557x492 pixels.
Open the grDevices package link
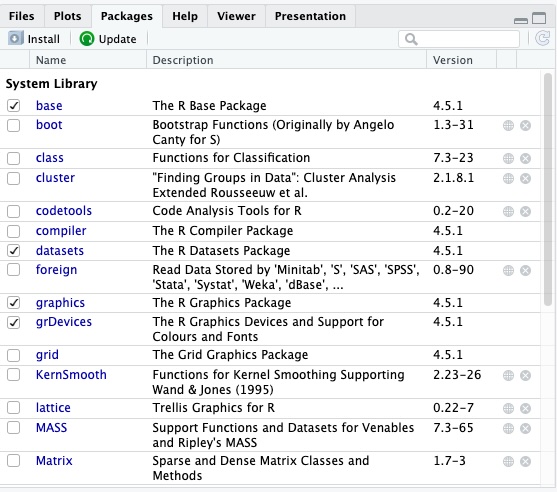pos(64,322)
